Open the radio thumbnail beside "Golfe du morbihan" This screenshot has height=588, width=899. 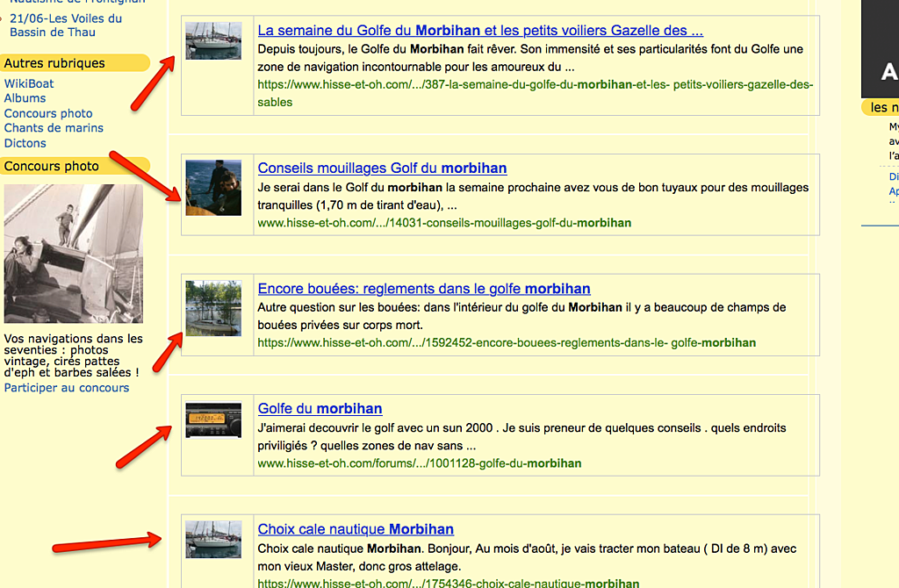point(213,420)
